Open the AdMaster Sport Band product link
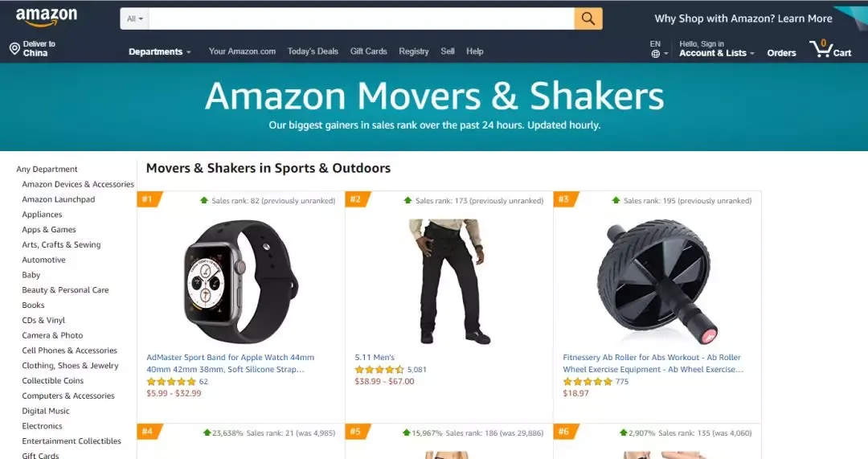Image resolution: width=868 pixels, height=459 pixels. tap(231, 363)
